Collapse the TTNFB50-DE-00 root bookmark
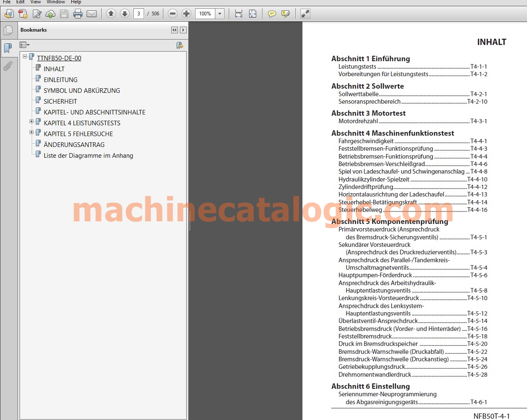The width and height of the screenshot is (527, 420). click(x=25, y=56)
